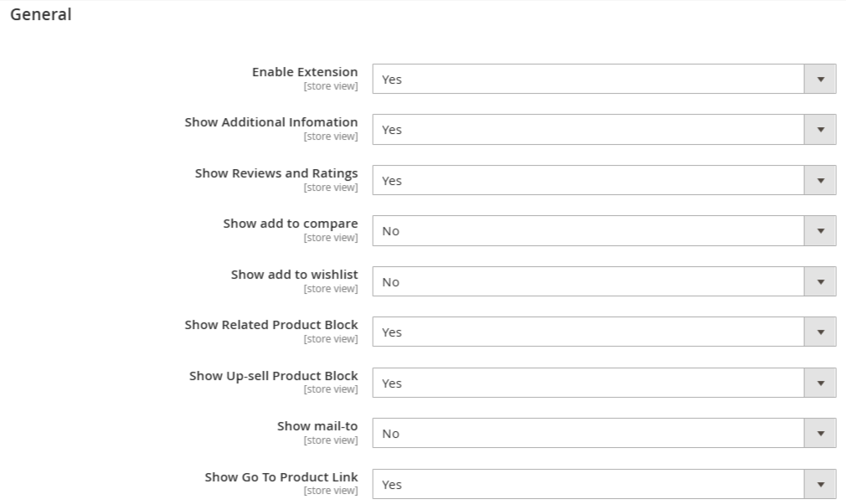Image resolution: width=846 pixels, height=504 pixels.
Task: Click the Show Go To Product Link field
Action: pos(604,484)
